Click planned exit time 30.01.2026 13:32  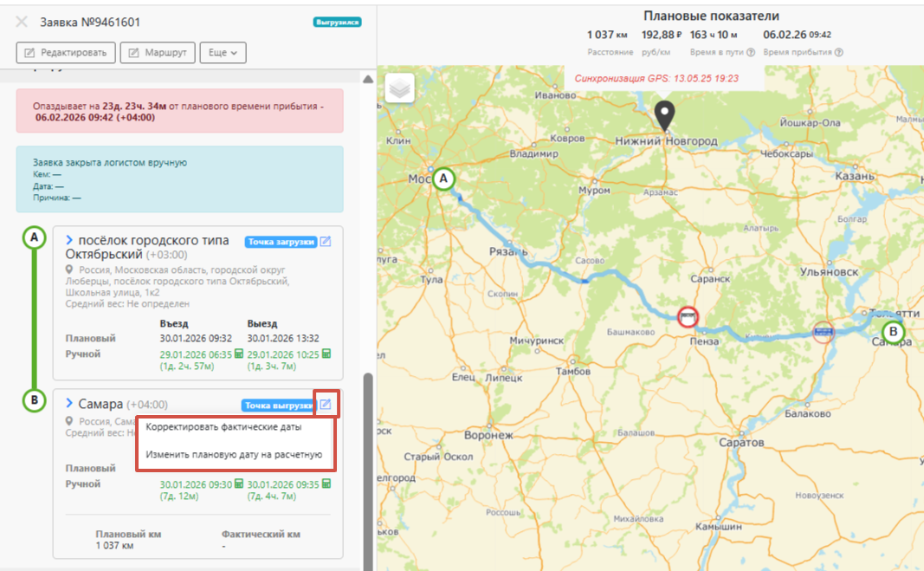click(x=283, y=338)
